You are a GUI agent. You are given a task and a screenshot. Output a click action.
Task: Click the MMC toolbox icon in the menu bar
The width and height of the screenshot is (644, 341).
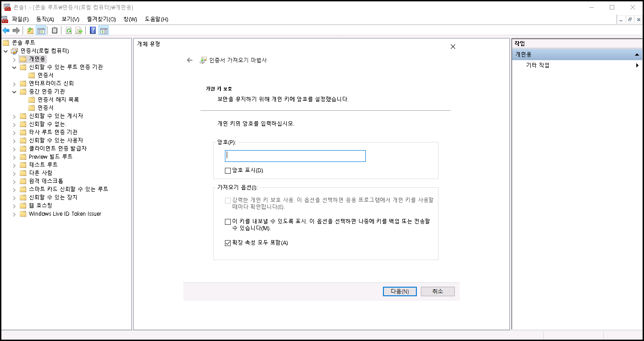point(5,19)
